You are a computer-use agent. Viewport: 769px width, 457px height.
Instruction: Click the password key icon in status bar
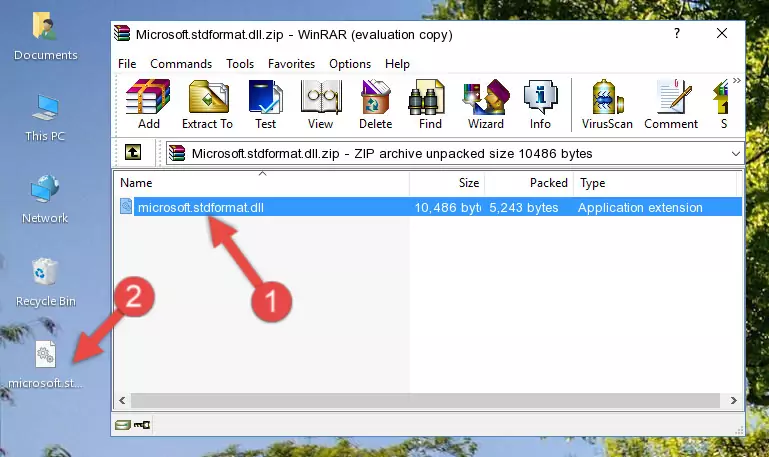142,425
